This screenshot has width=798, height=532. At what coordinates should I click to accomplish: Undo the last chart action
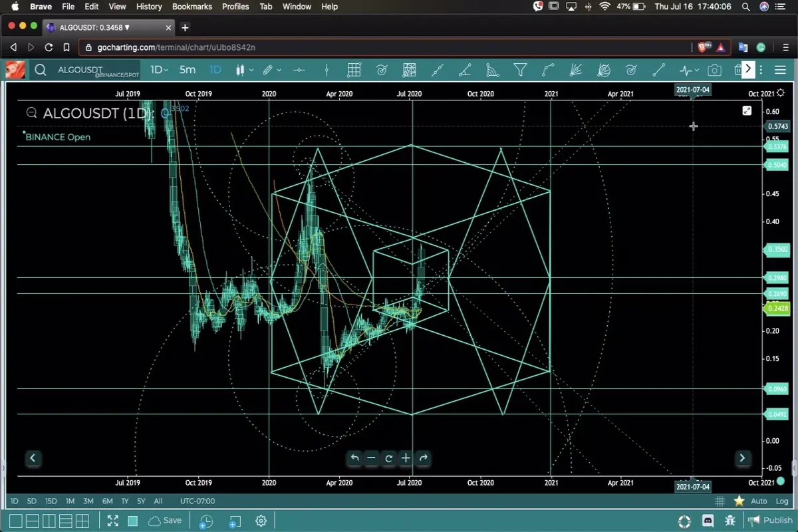354,458
